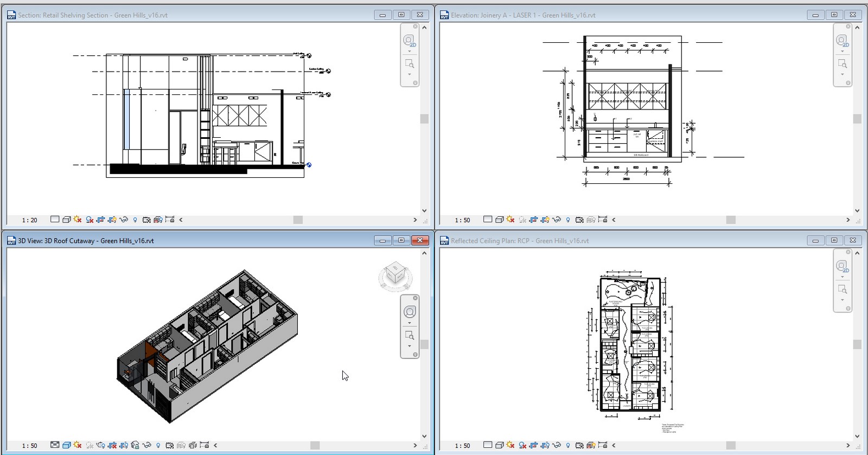Click the 1 : 50 scale in RCP view
Screen dimensions: 868x455
463,446
